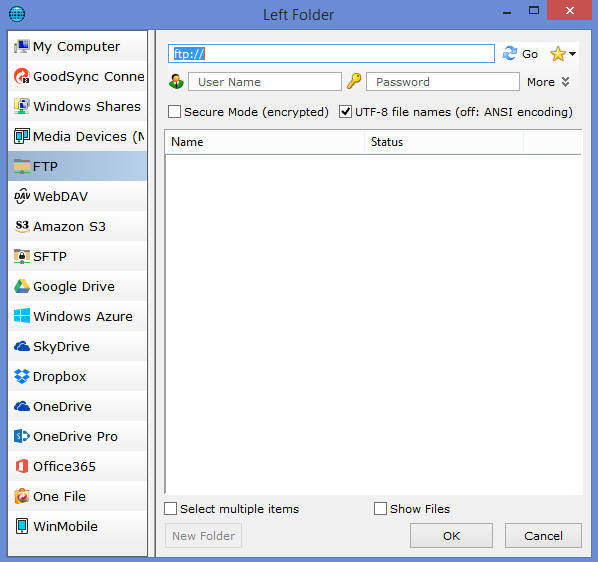Click into the User Name field

point(265,82)
